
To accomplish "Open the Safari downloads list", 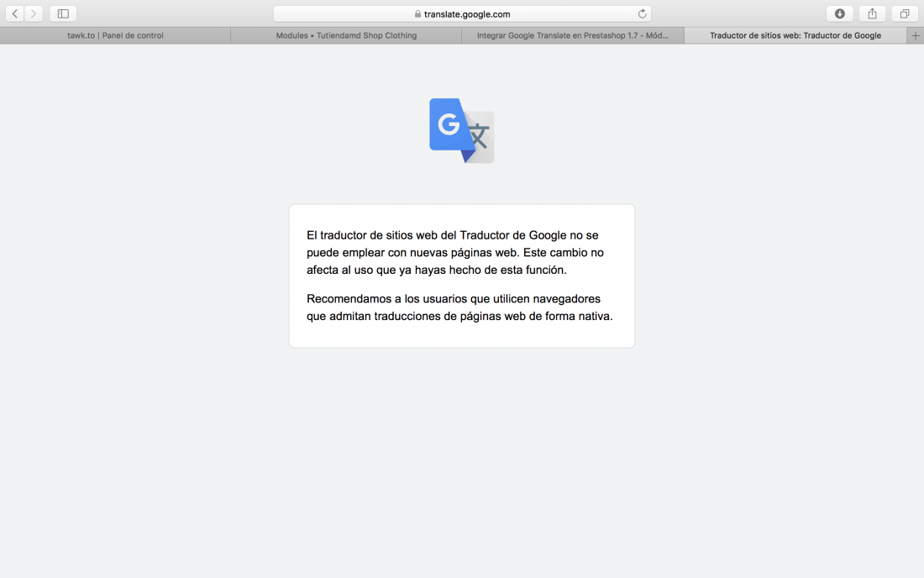I will 840,13.
